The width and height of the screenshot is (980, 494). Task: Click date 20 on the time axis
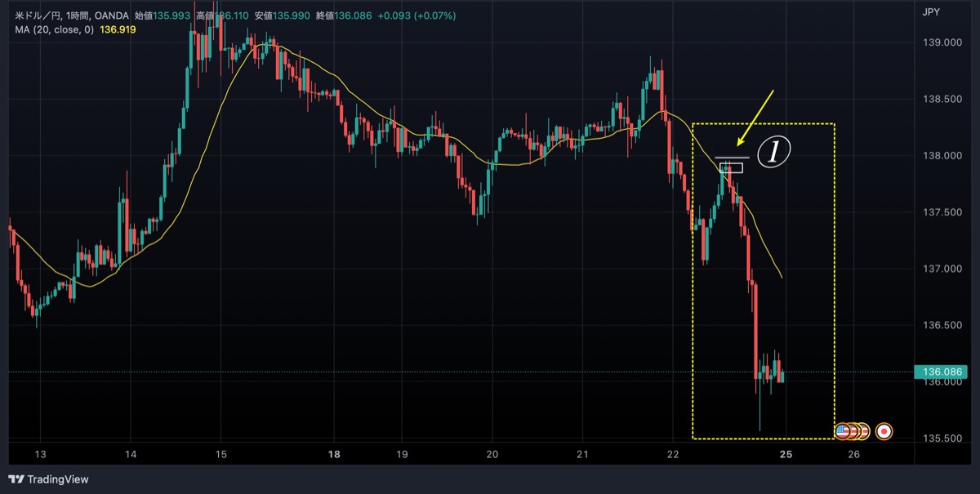point(492,454)
